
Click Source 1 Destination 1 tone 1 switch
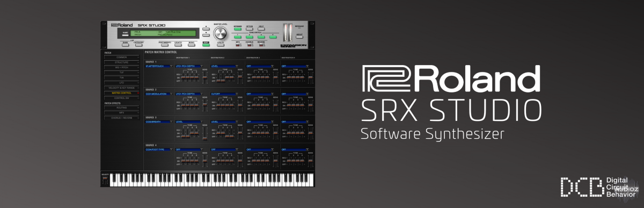point(183,77)
